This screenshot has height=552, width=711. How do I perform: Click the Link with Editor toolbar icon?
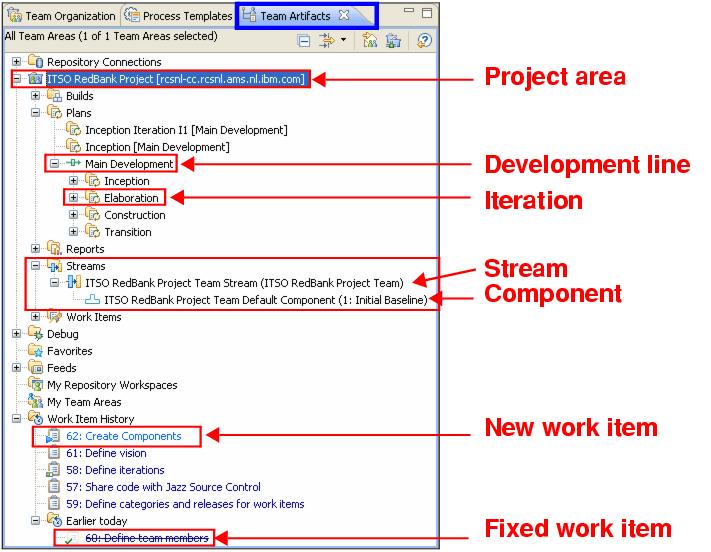click(x=326, y=40)
